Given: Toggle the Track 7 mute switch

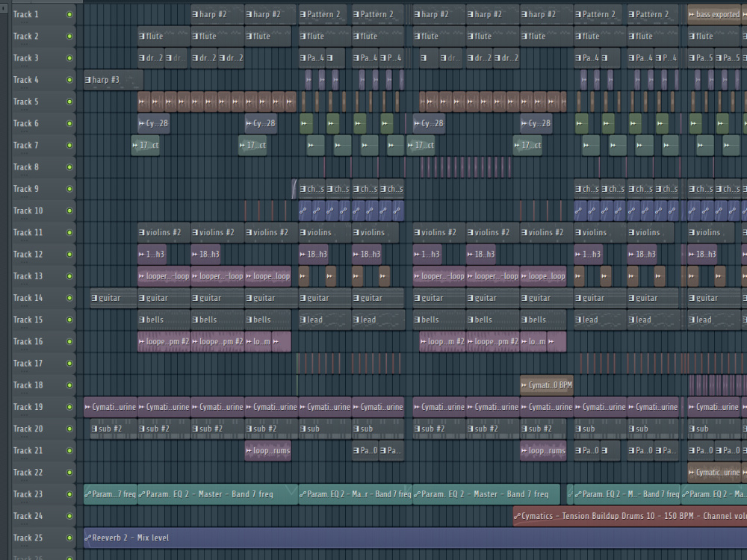Looking at the screenshot, I should coord(69,146).
